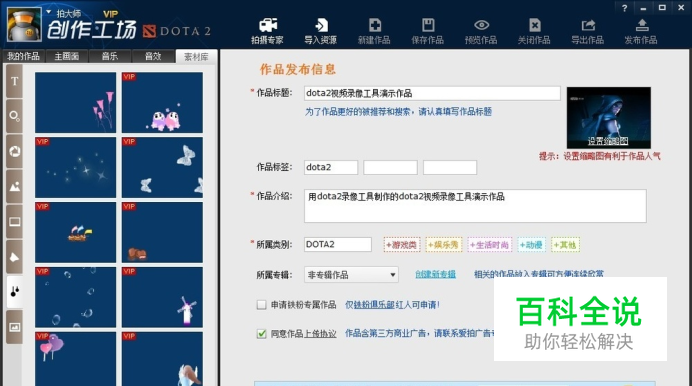Open 铁粉俱乐部 link
This screenshot has width=692, height=386.
(374, 305)
